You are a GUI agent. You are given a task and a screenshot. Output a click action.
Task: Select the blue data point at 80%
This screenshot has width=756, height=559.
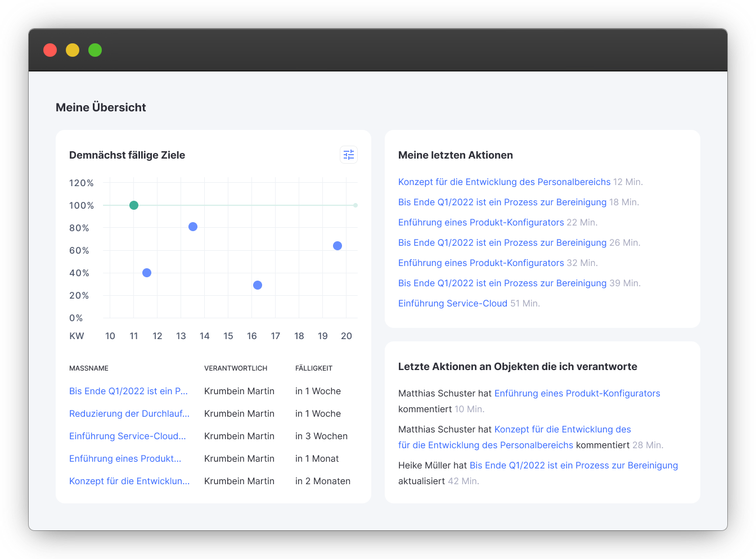tap(193, 227)
